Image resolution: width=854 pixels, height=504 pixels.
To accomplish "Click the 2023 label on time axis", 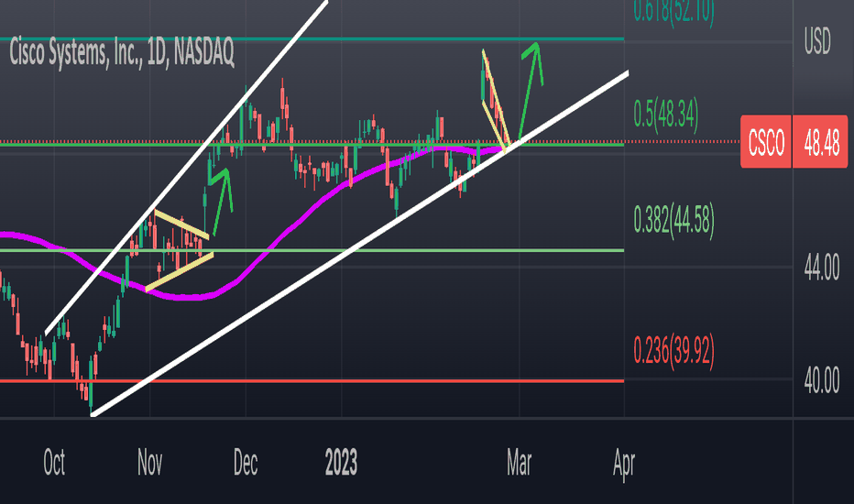I will (342, 463).
